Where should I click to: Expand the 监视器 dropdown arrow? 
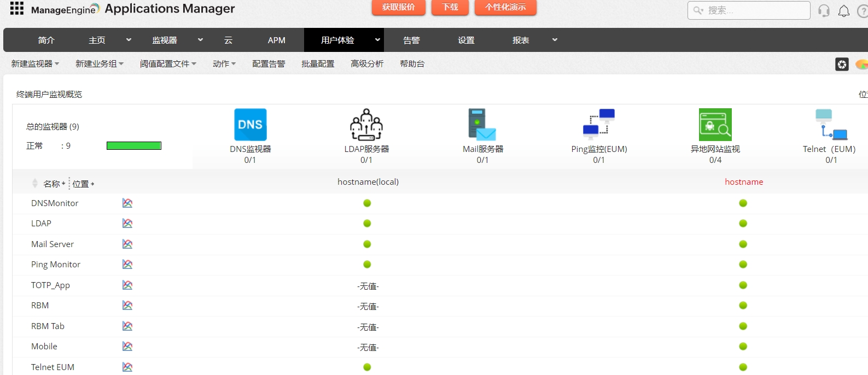pyautogui.click(x=200, y=40)
